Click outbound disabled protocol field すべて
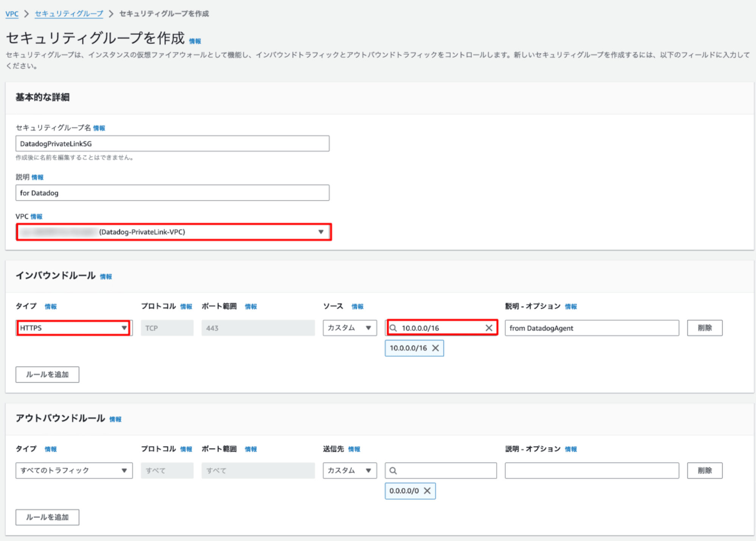756x541 pixels. coord(167,471)
